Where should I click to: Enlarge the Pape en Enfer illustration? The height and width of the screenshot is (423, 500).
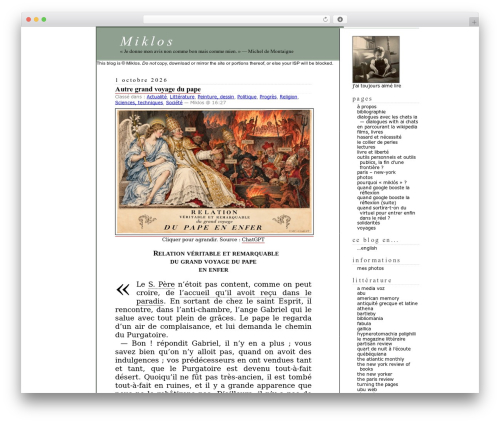pyautogui.click(x=214, y=172)
